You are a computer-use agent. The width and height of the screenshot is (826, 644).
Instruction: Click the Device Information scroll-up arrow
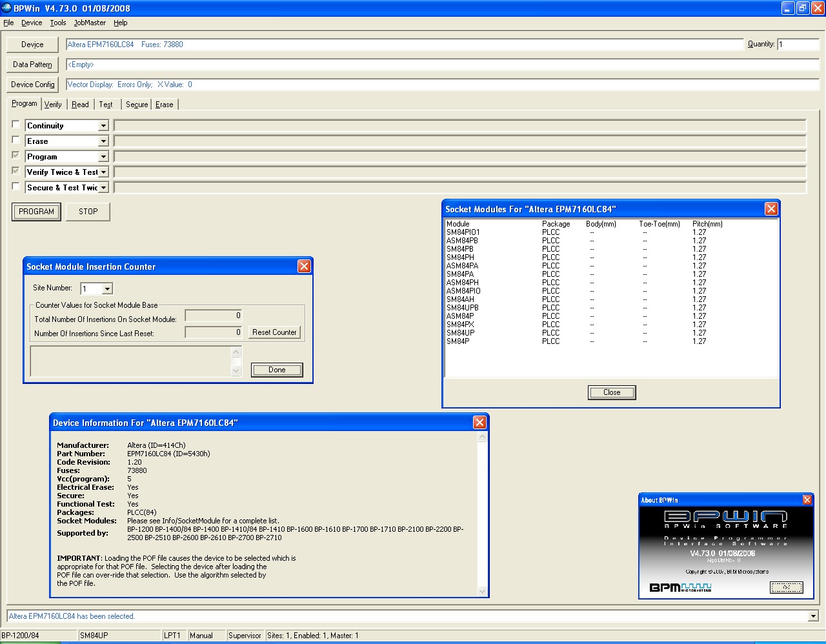(x=482, y=437)
